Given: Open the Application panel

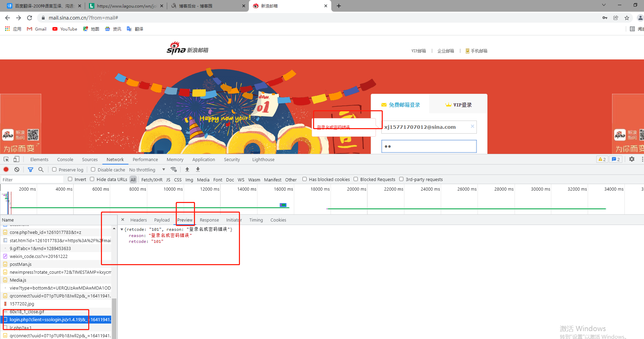Looking at the screenshot, I should click(204, 159).
